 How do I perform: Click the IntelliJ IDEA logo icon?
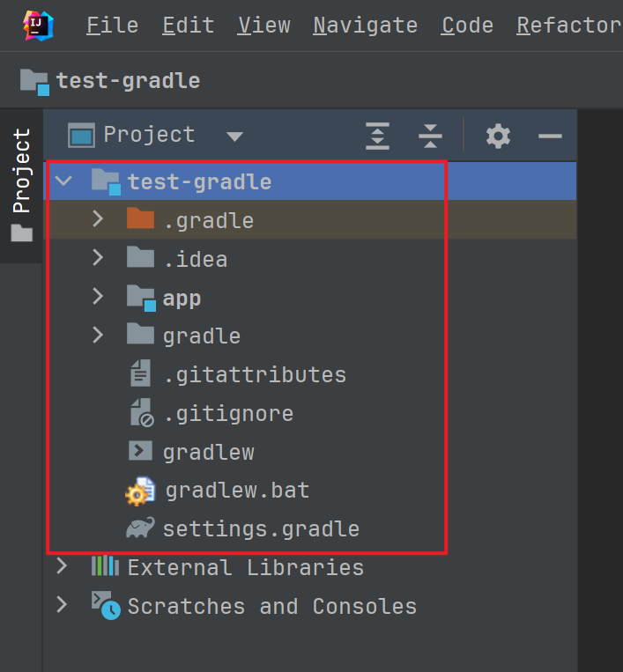coord(36,25)
